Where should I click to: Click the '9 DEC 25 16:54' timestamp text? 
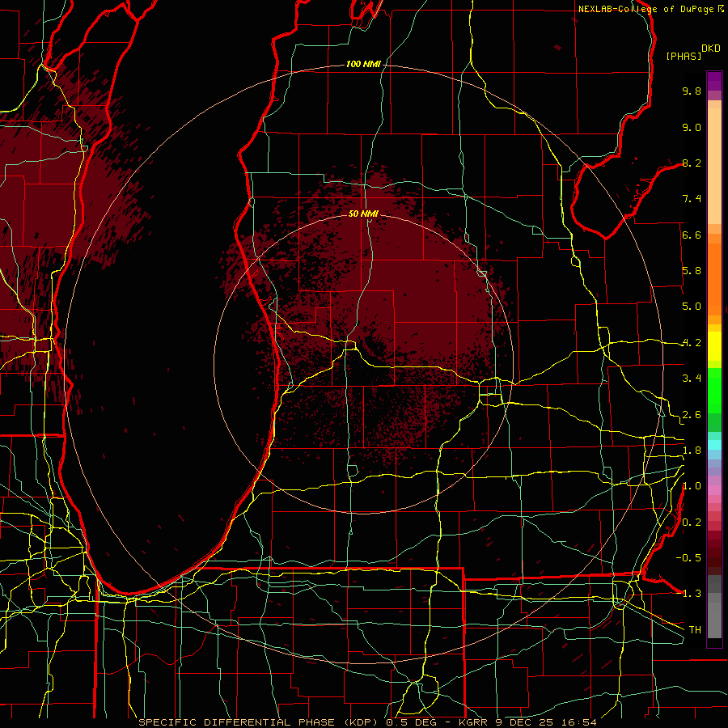click(547, 722)
